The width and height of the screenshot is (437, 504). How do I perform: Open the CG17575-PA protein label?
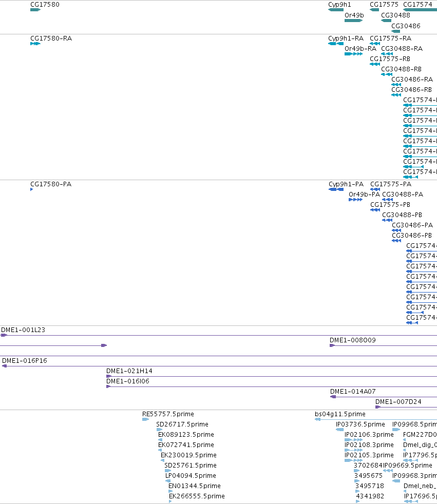pyautogui.click(x=391, y=184)
